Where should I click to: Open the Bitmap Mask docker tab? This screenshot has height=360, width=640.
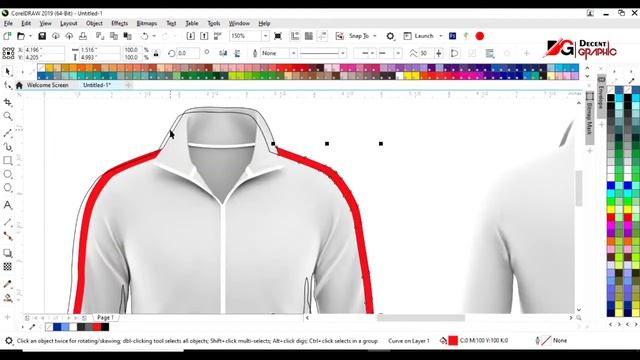(589, 118)
